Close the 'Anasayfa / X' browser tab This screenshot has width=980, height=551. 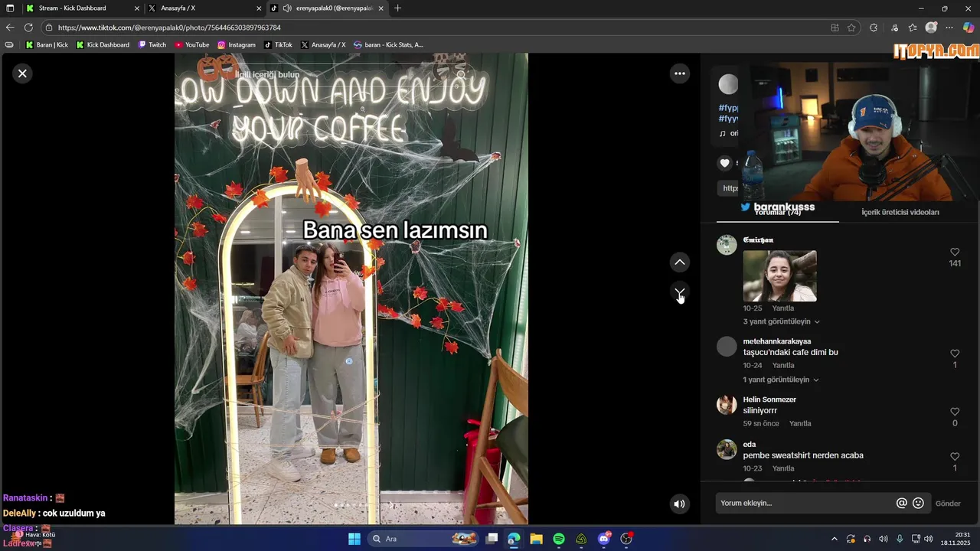click(x=259, y=8)
